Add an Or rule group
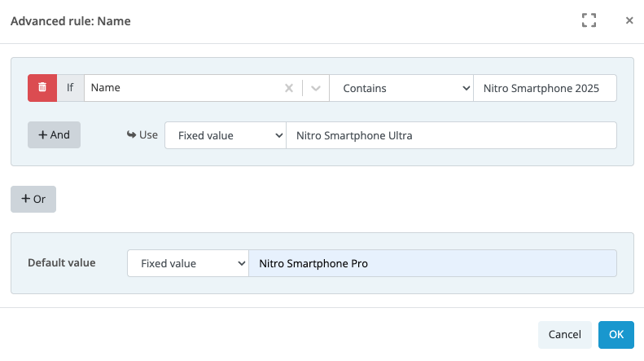 pos(33,199)
